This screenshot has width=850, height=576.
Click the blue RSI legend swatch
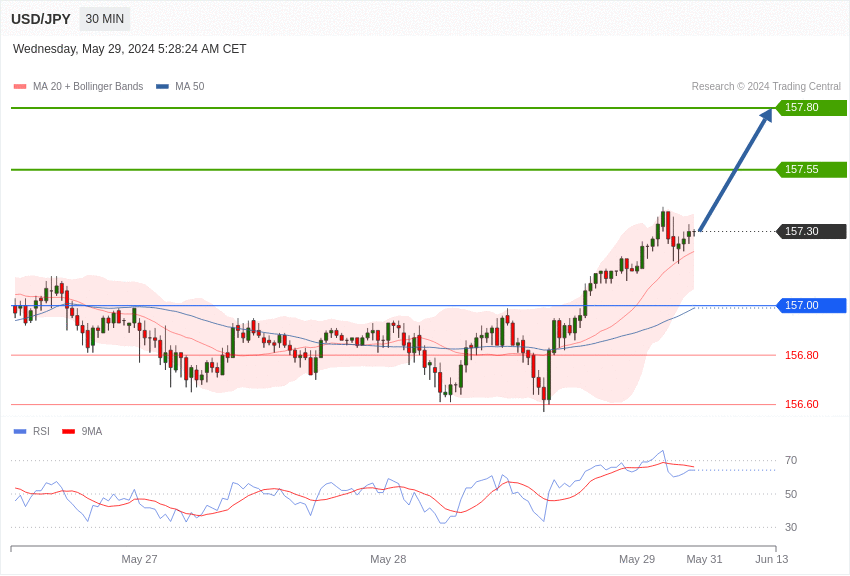point(20,431)
